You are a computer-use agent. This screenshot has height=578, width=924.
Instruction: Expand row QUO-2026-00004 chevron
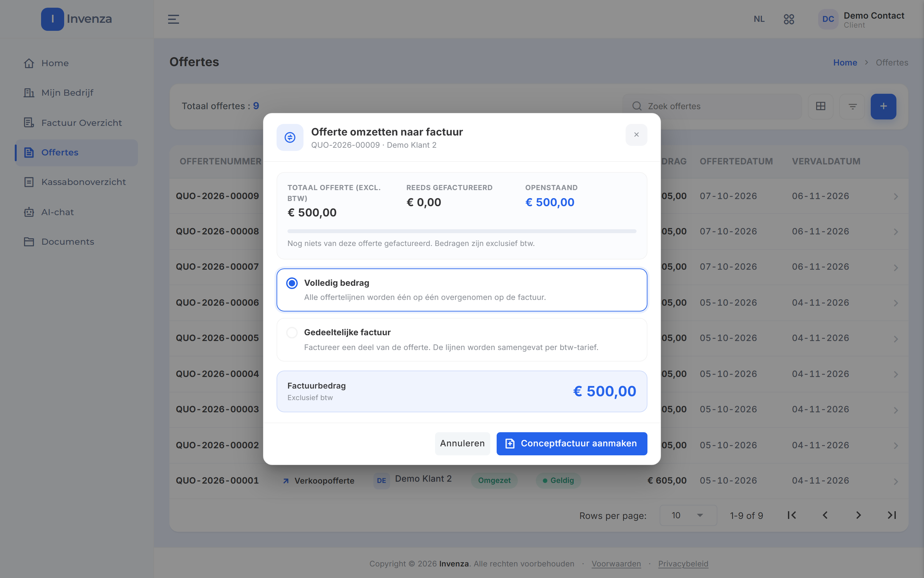896,374
